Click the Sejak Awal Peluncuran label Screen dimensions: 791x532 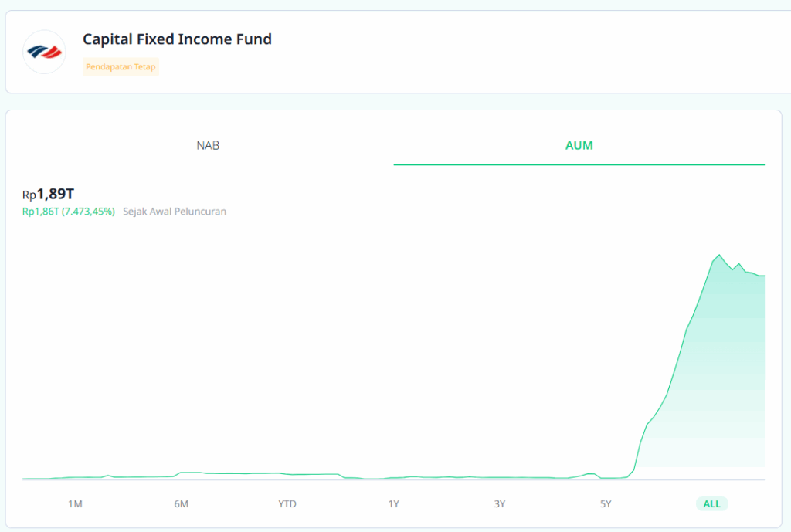click(175, 212)
